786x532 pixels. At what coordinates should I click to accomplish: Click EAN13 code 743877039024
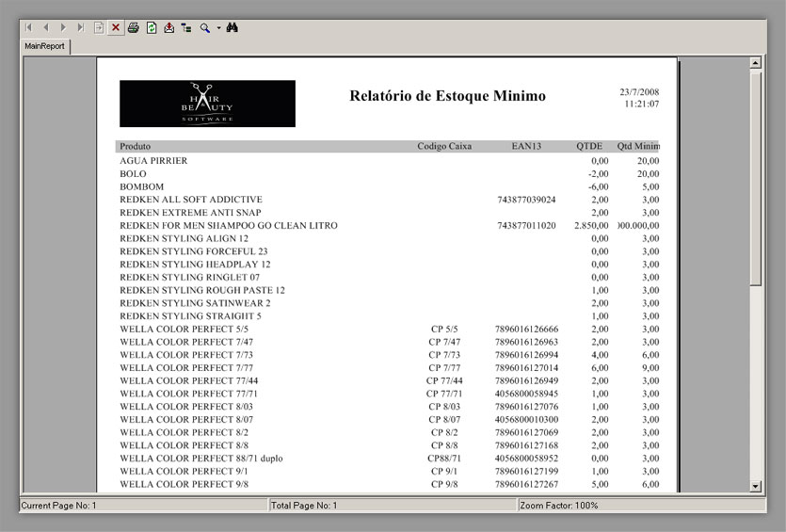click(x=526, y=200)
